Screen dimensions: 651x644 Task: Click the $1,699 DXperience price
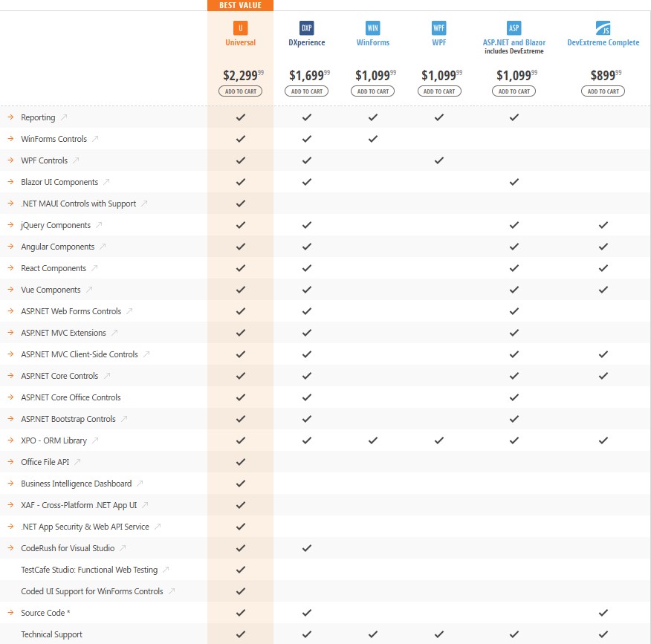(309, 75)
